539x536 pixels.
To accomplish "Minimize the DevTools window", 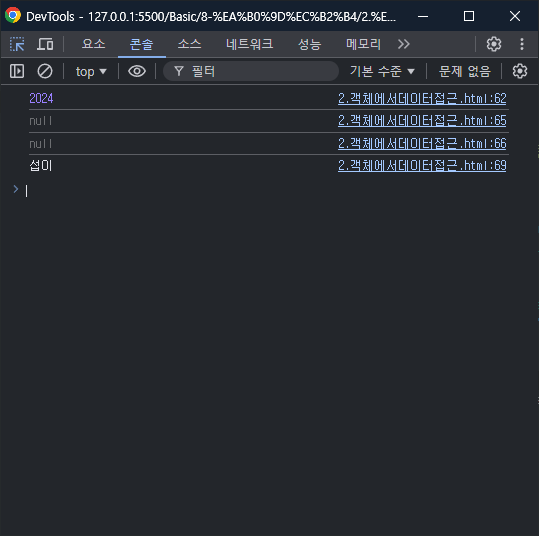I will [423, 16].
